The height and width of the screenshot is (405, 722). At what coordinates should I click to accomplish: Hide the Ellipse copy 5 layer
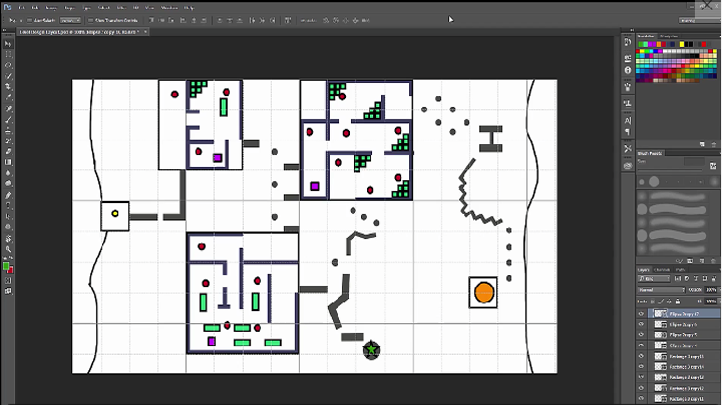coord(641,335)
